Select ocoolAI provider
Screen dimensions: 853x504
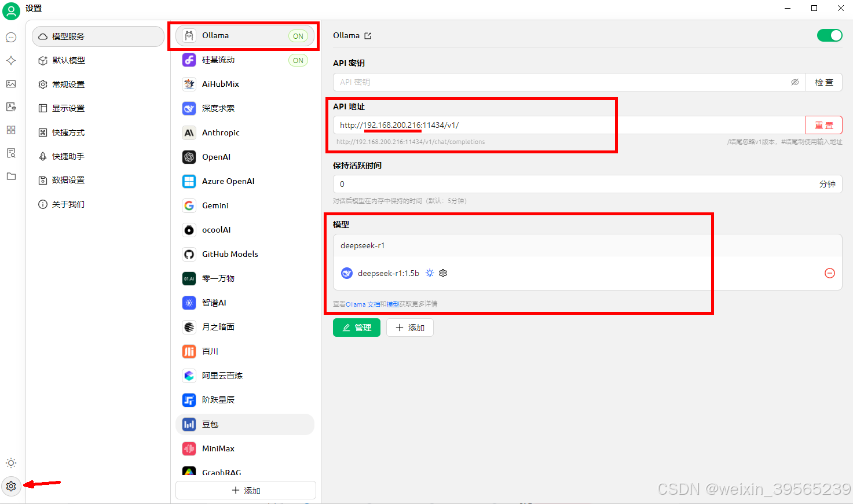[x=244, y=230]
